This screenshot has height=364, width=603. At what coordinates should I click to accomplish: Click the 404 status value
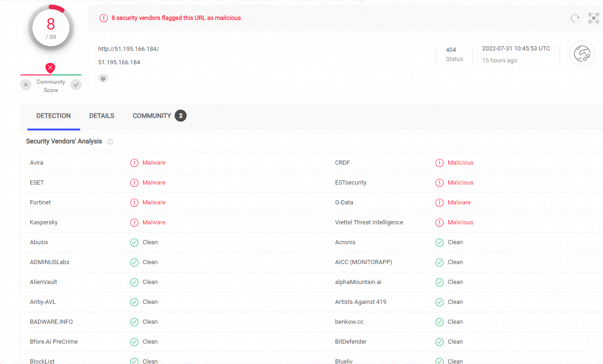point(451,49)
